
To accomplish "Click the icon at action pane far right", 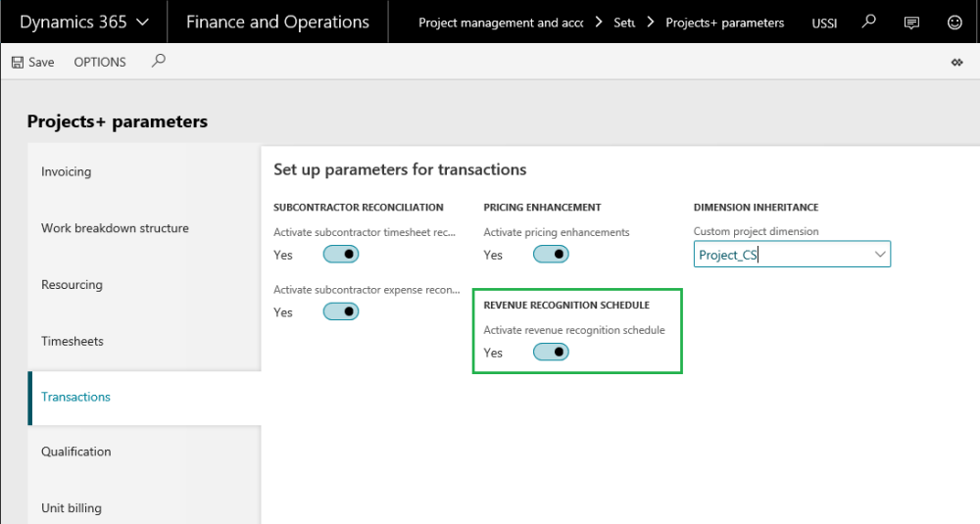I will 956,62.
